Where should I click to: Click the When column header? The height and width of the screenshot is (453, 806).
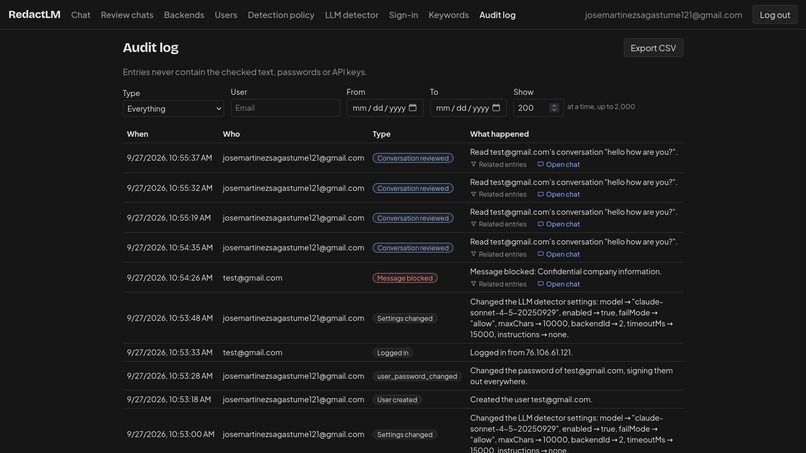(138, 134)
